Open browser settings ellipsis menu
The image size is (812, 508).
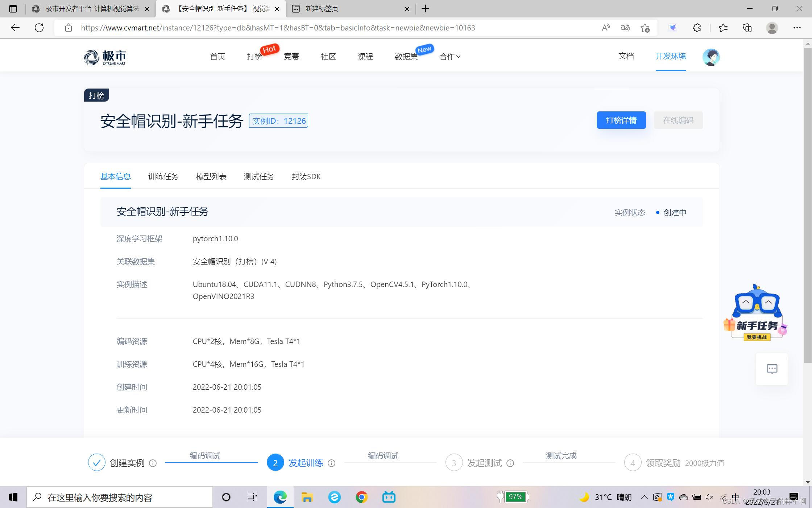click(797, 28)
